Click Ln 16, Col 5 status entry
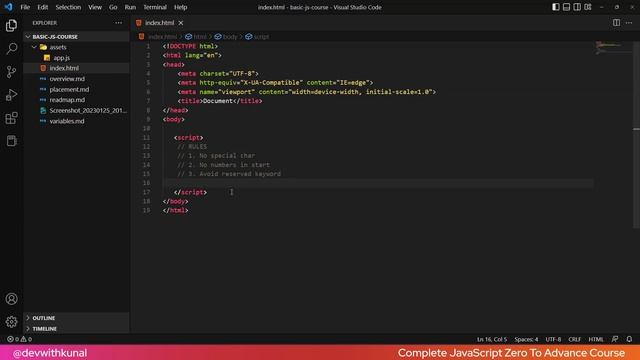 coord(492,339)
